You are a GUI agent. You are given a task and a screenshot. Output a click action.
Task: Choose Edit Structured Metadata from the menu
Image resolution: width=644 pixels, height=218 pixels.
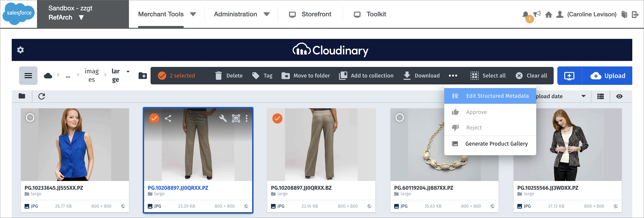(x=497, y=96)
